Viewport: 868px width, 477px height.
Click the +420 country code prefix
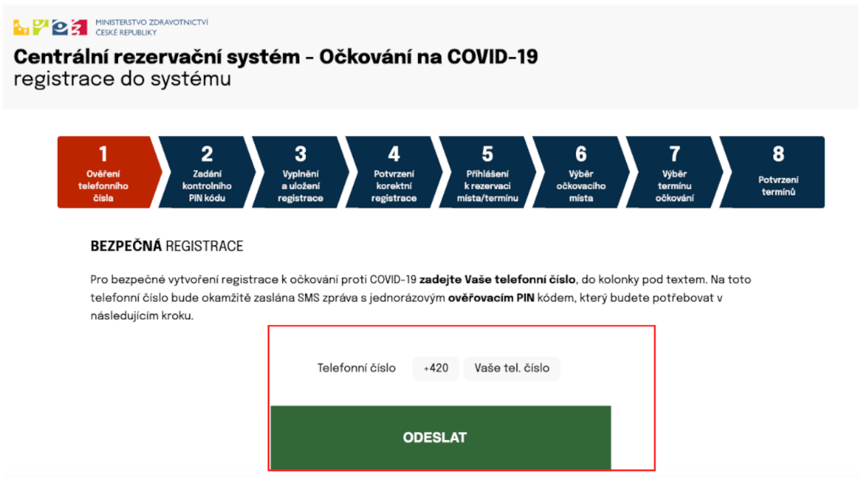[436, 368]
